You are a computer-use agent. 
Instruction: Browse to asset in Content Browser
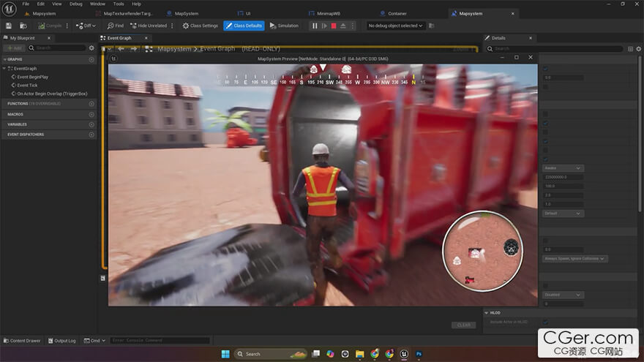(23, 26)
